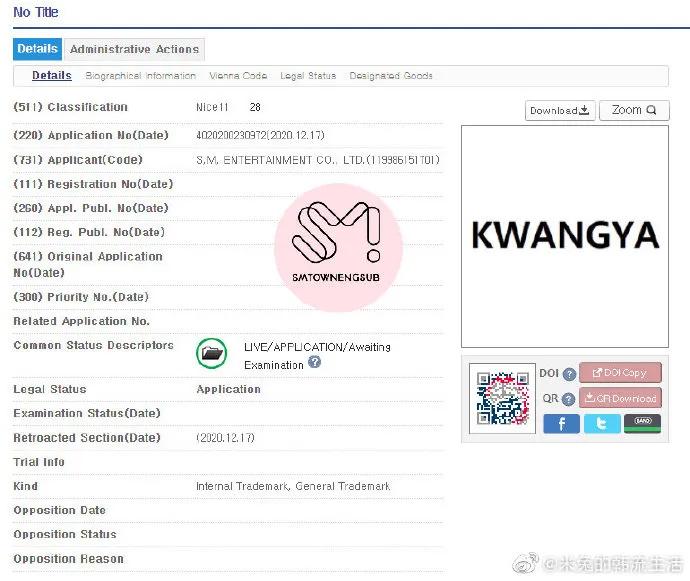
Task: Click the Opposition Status label
Action: (x=65, y=534)
